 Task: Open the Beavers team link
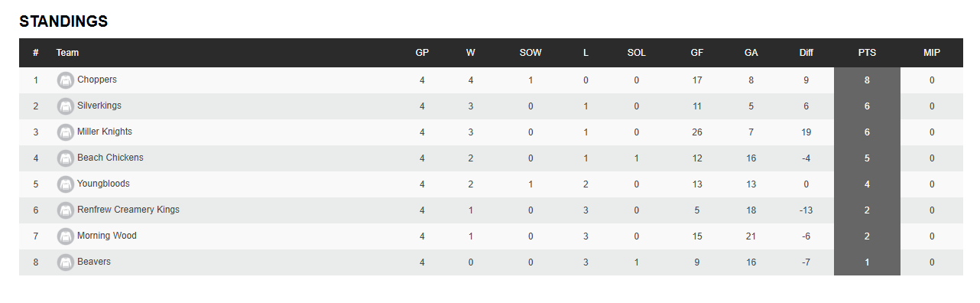pyautogui.click(x=94, y=262)
